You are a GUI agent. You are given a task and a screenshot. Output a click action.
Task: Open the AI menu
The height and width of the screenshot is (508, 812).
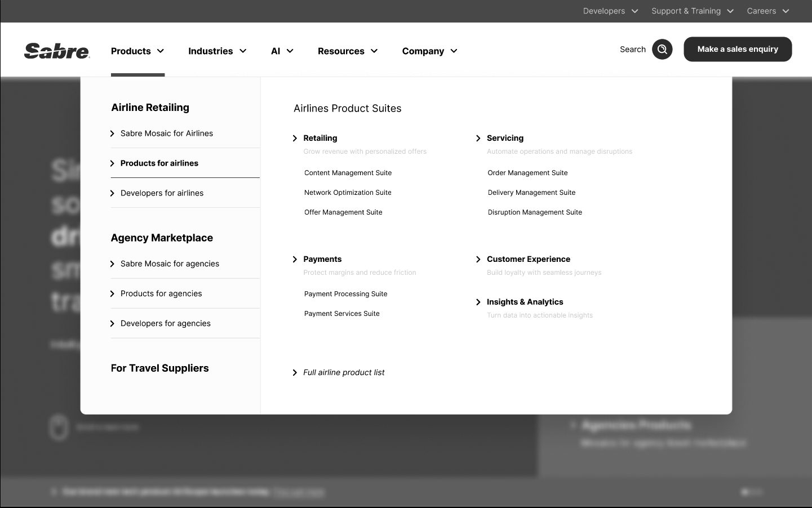tap(282, 51)
